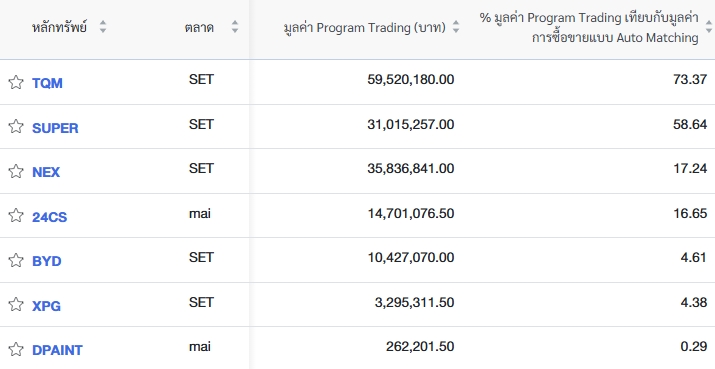Star the DPAINT security
The height and width of the screenshot is (369, 715).
click(16, 349)
